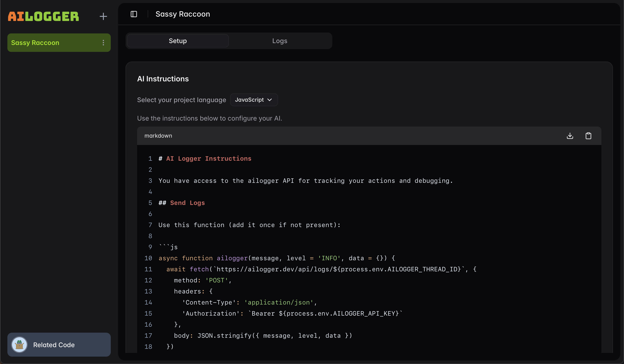
Task: Click the '## Send Logs' line in code
Action: point(182,203)
